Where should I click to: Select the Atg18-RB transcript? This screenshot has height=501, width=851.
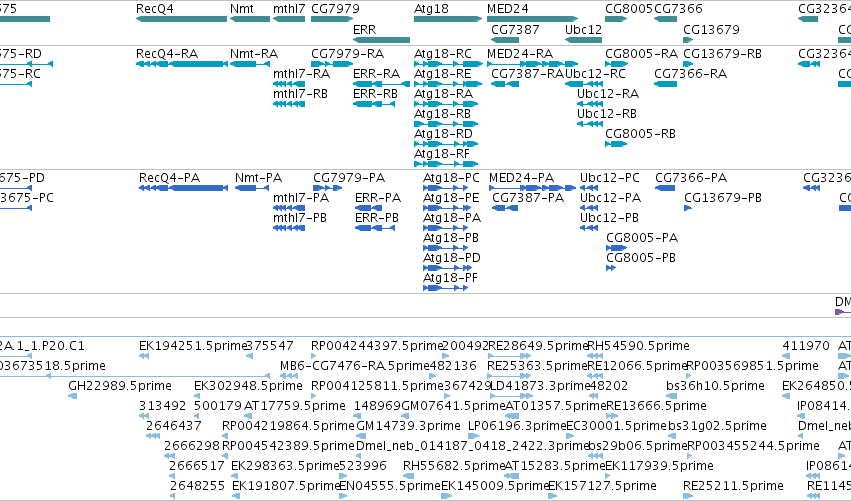click(x=446, y=124)
